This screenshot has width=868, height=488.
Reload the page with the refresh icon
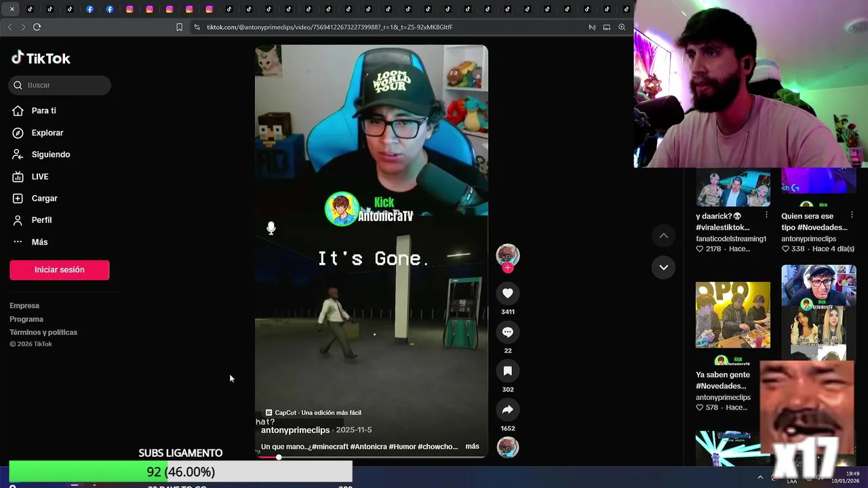(x=37, y=27)
